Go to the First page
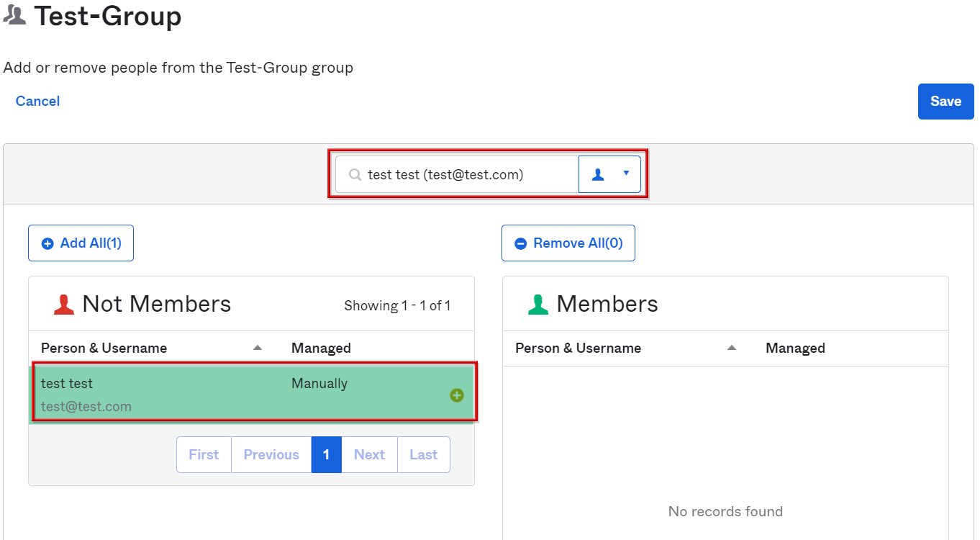 point(204,454)
